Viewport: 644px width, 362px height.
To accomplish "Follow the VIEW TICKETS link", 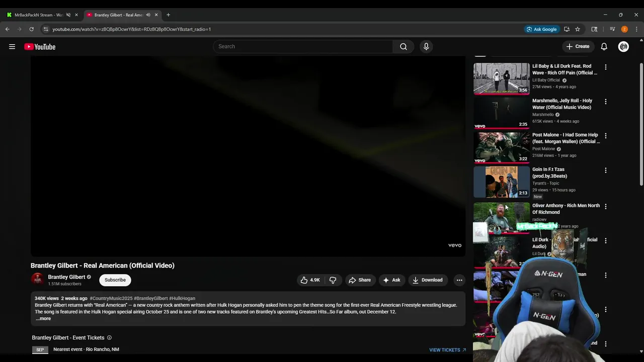I will [x=447, y=350].
